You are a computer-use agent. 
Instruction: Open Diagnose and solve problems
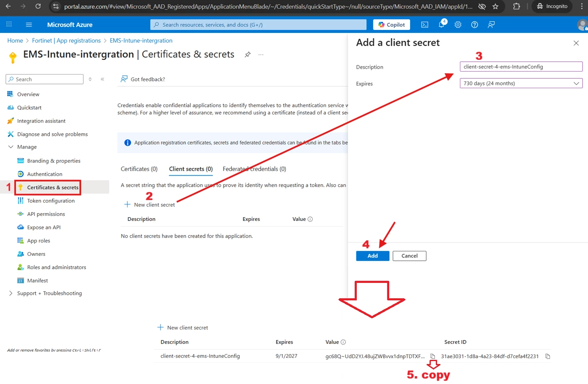[x=52, y=134]
